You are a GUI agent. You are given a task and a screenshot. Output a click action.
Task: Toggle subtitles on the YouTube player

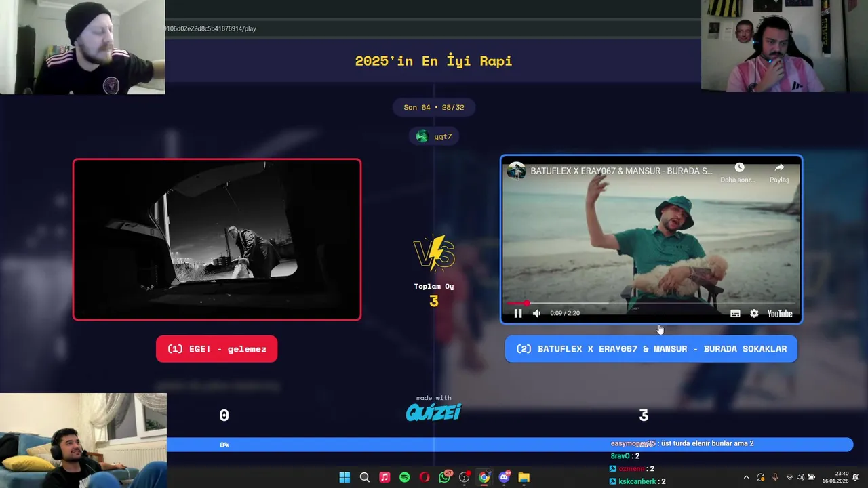735,314
